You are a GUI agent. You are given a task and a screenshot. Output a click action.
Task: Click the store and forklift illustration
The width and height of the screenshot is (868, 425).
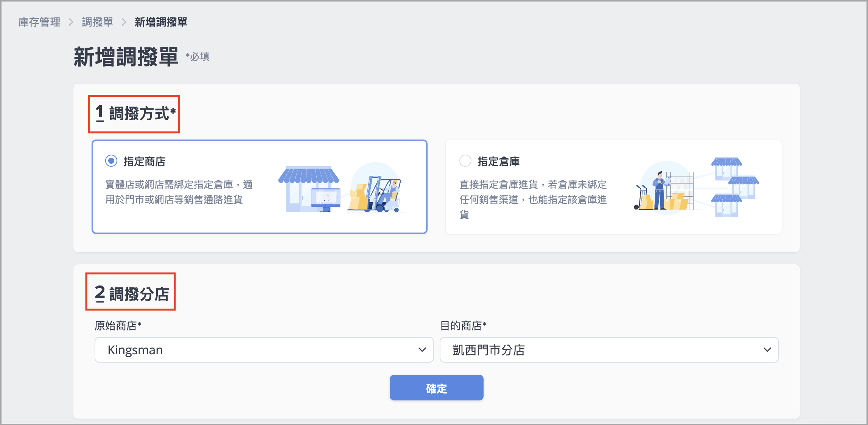pos(342,188)
